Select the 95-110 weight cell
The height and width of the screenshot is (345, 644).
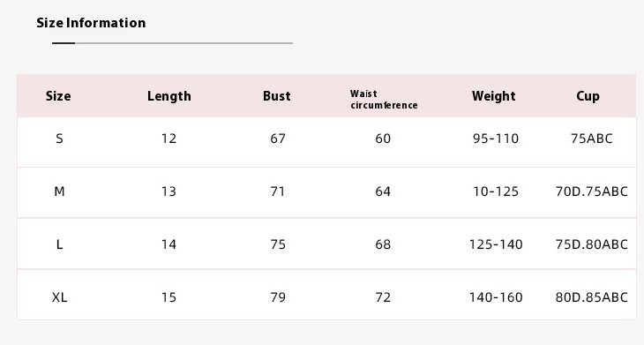pyautogui.click(x=496, y=139)
